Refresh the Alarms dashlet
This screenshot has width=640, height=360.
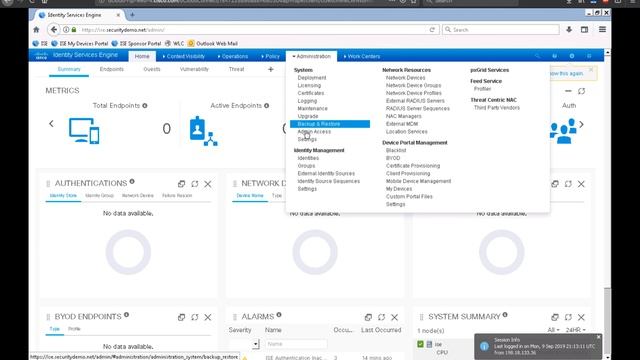381,317
